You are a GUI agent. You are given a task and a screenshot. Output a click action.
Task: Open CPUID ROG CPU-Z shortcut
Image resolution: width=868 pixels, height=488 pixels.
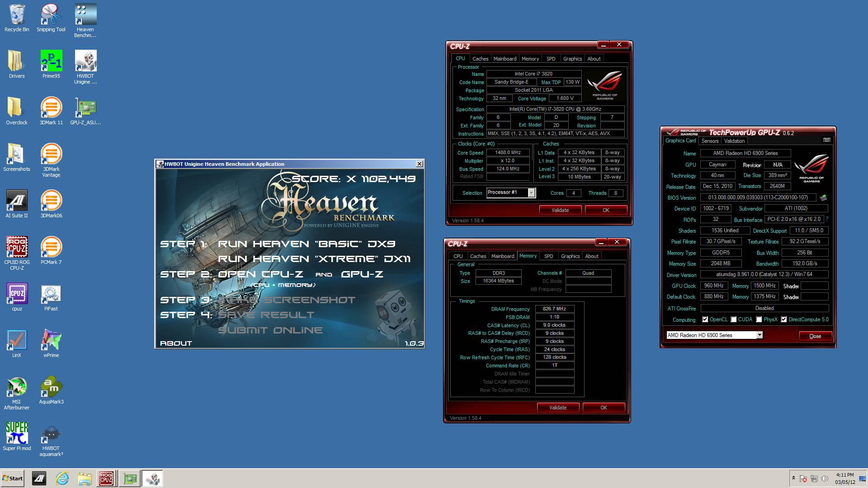coord(17,253)
